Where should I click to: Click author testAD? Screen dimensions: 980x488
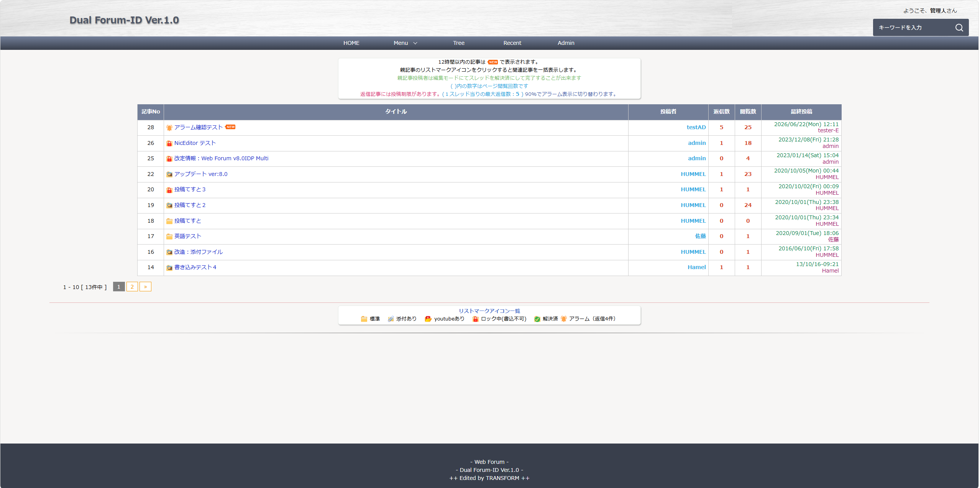(696, 127)
